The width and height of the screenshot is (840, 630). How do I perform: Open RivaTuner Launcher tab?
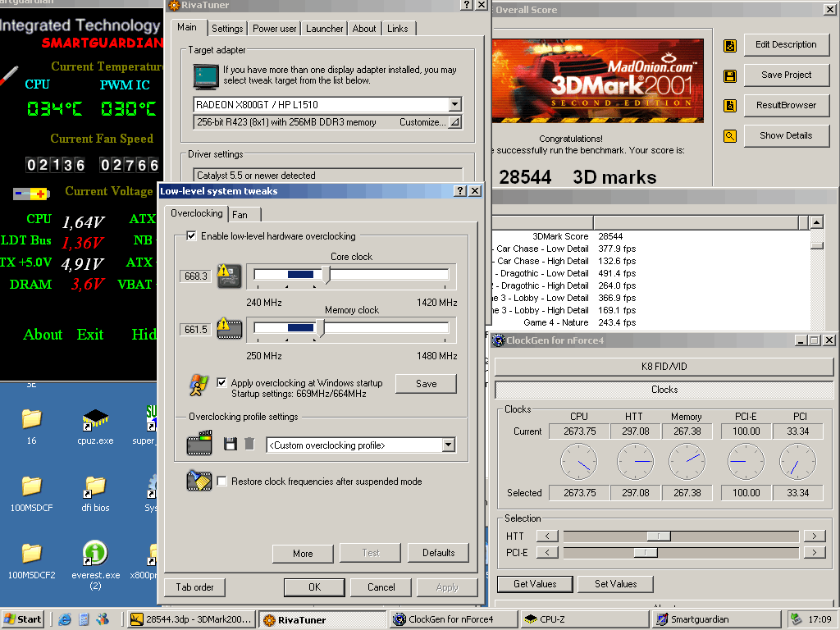coord(324,29)
